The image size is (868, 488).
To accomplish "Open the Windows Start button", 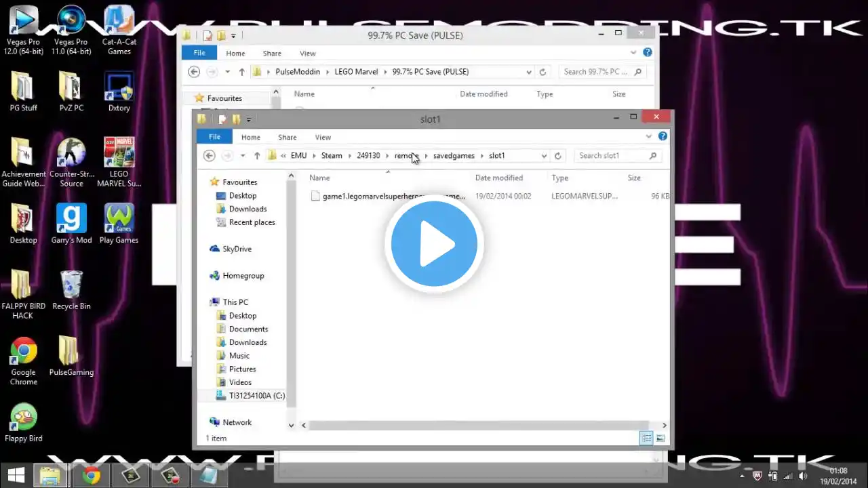I will pyautogui.click(x=16, y=476).
